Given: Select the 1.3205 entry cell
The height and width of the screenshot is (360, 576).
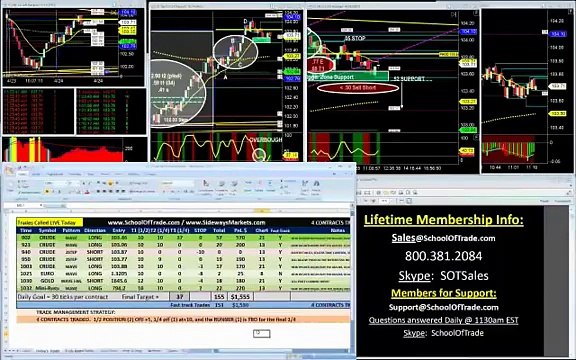Looking at the screenshot, I should (x=119, y=274).
